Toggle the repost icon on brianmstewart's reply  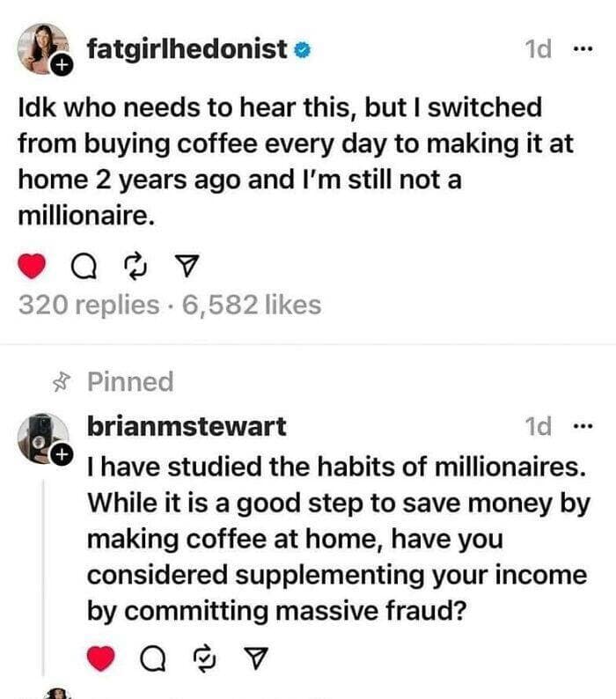[x=205, y=657]
